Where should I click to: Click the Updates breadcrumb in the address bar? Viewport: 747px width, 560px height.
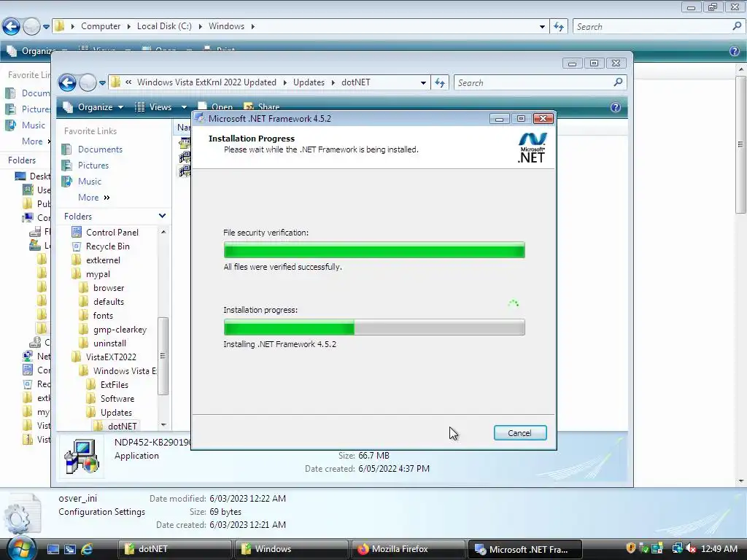coord(309,82)
